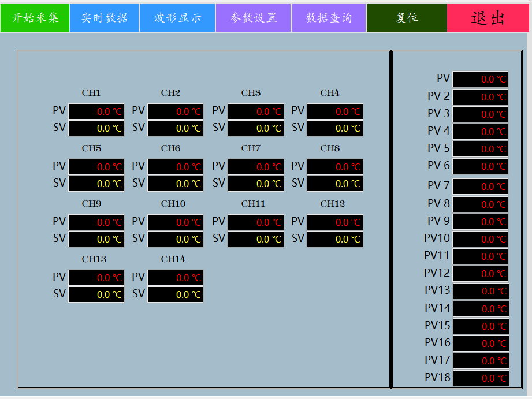This screenshot has height=399, width=532.
Task: Open 参数设置 page
Action: tap(254, 18)
